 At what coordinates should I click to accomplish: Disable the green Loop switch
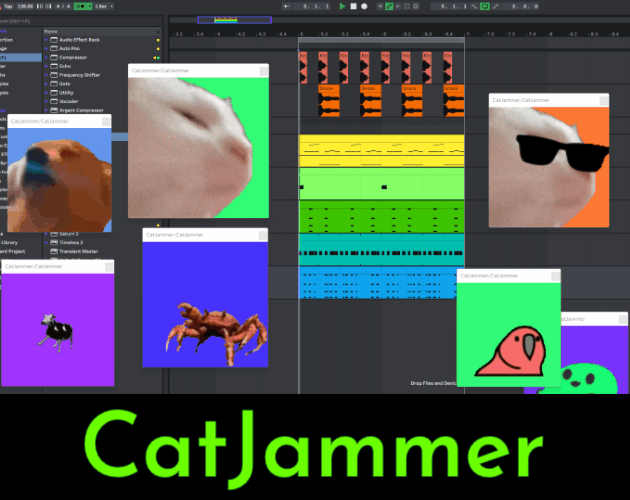tap(485, 6)
